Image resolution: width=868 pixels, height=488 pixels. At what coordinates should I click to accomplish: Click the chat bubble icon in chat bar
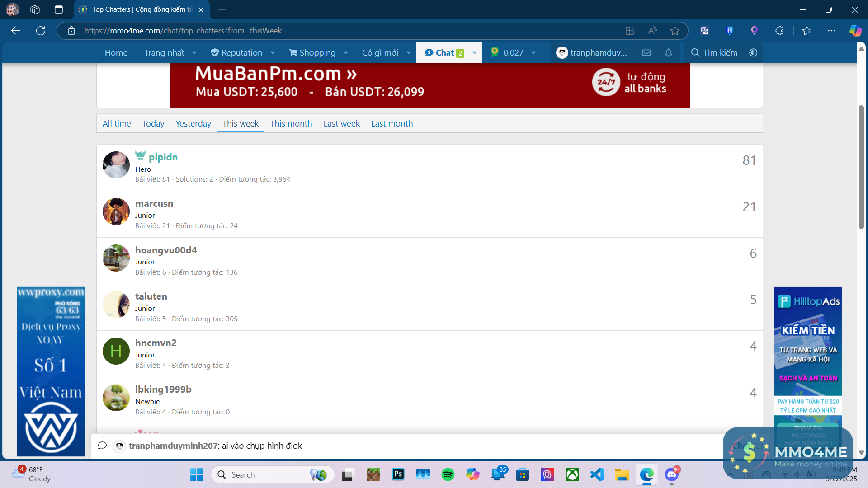click(x=102, y=446)
